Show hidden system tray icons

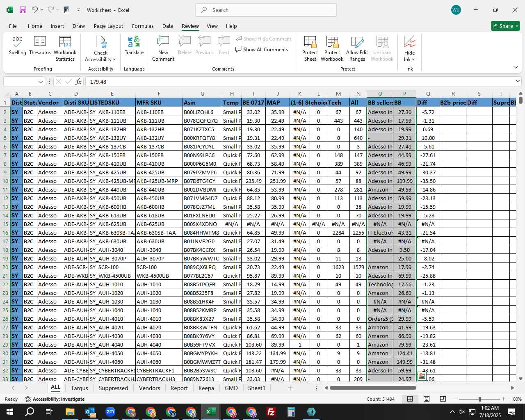pyautogui.click(x=452, y=412)
